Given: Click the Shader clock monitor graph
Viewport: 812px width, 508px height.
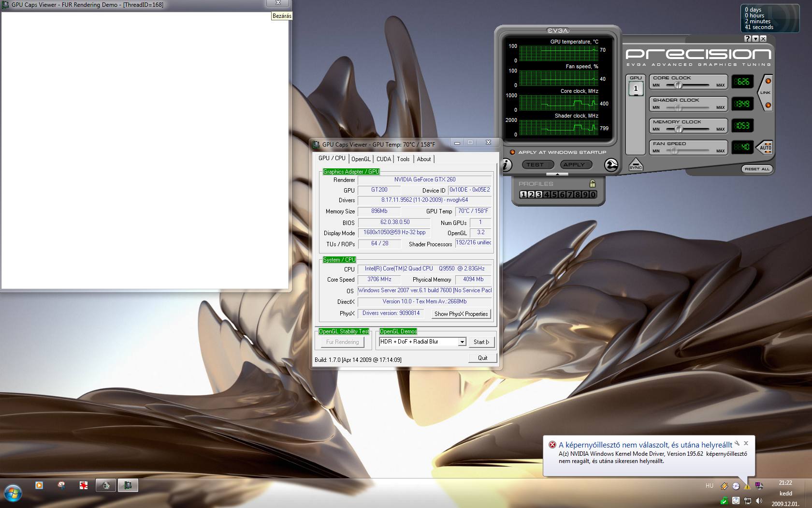Looking at the screenshot, I should [x=558, y=127].
